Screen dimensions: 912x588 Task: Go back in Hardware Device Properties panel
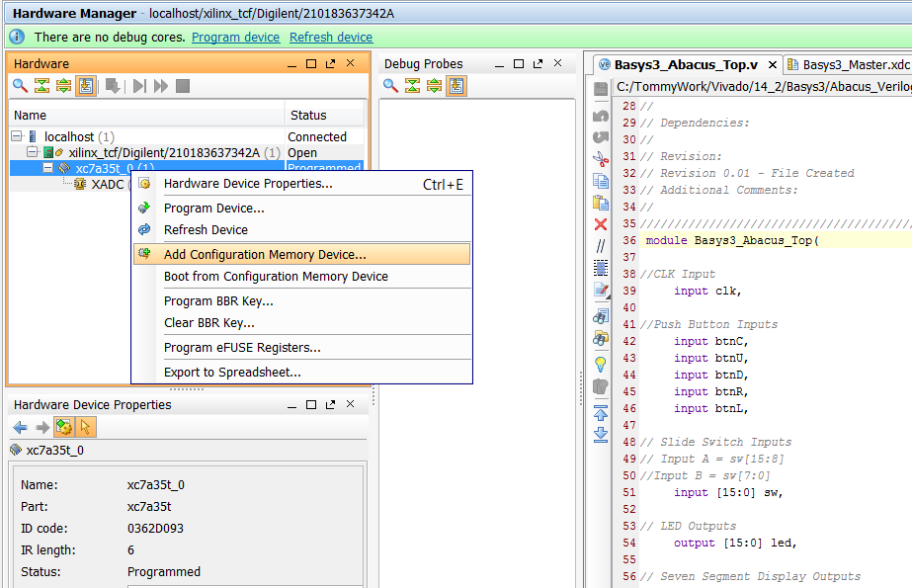(x=20, y=428)
